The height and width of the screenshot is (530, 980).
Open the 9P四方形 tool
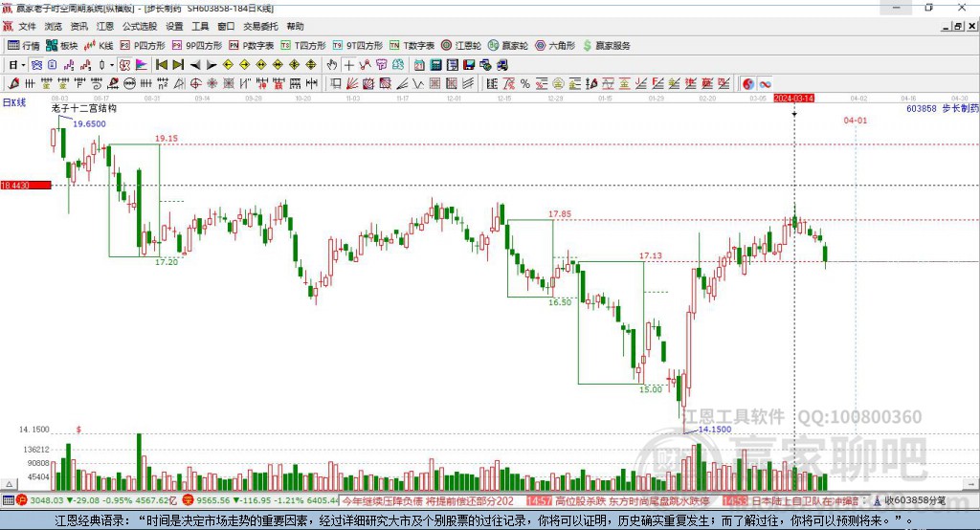click(x=197, y=46)
